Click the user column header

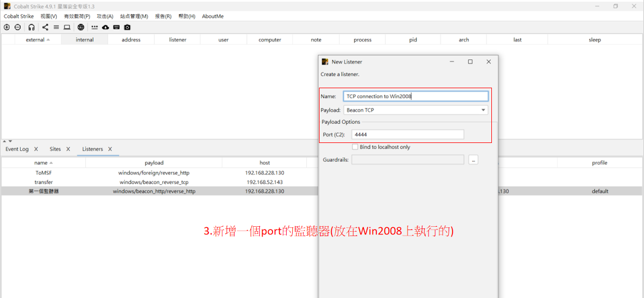tap(223, 40)
